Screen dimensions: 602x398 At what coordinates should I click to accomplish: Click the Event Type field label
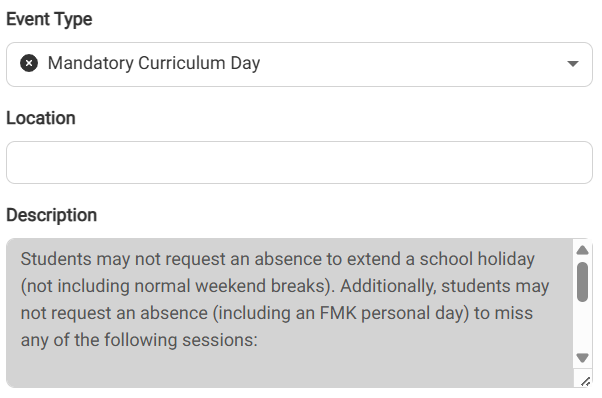[49, 19]
